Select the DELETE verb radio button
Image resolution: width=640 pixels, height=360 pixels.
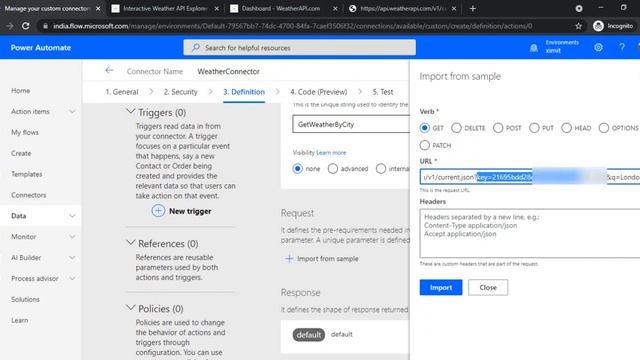click(456, 128)
